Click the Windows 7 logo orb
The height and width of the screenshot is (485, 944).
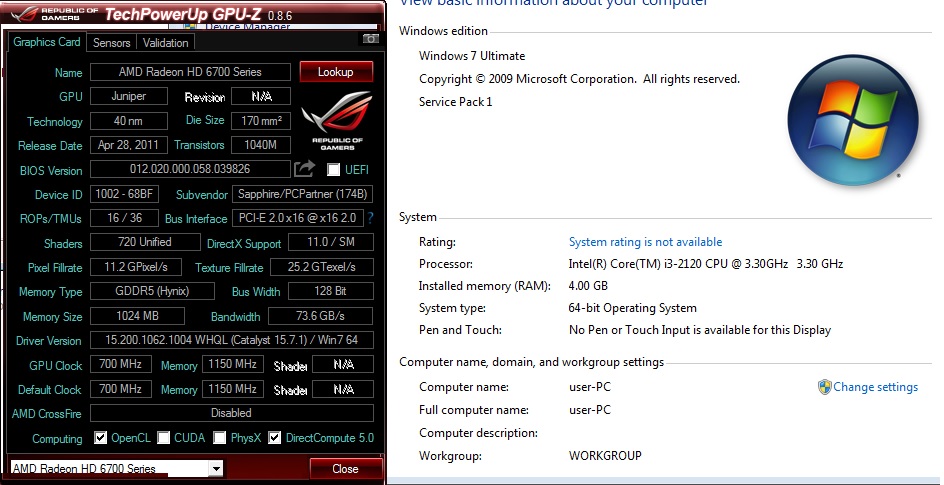click(x=853, y=119)
